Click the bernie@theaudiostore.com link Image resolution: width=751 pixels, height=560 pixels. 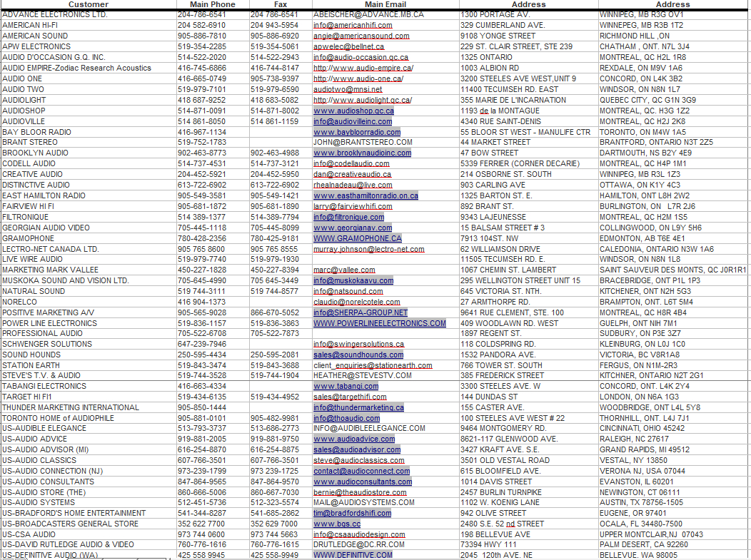[361, 492]
